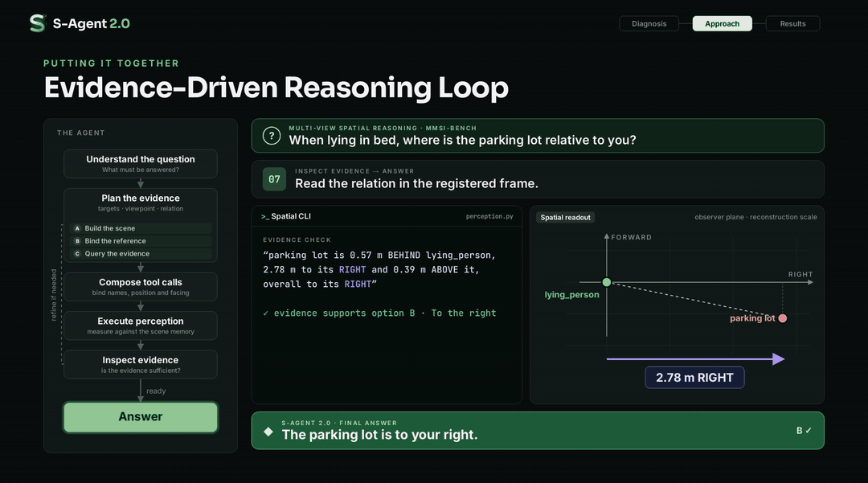Click the lying_person chart label
This screenshot has height=483, width=868.
[x=572, y=294]
